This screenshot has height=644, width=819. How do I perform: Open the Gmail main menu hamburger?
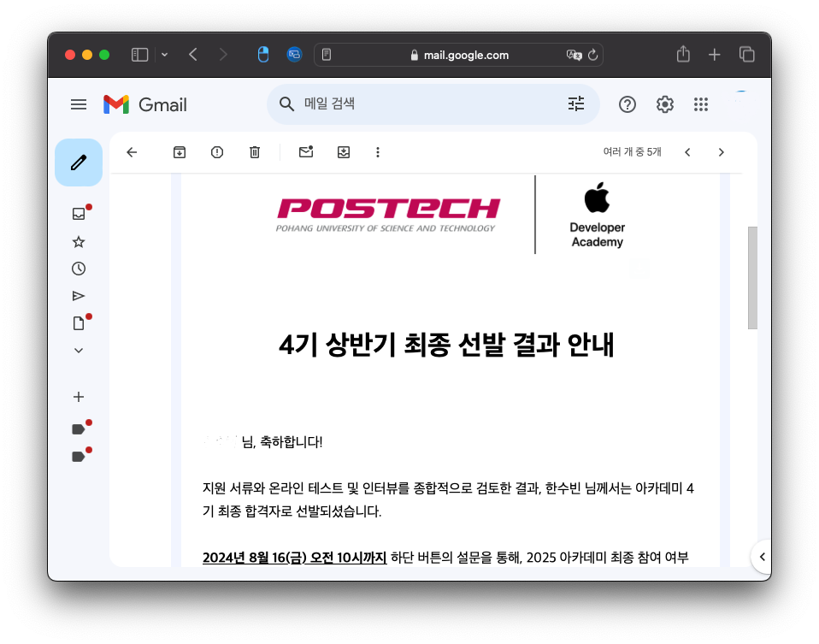(79, 104)
